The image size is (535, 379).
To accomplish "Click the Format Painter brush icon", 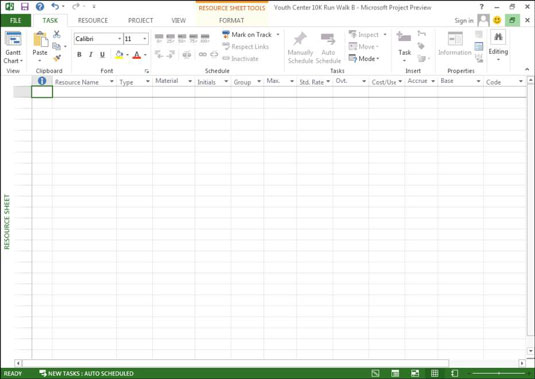I will pos(57,58).
